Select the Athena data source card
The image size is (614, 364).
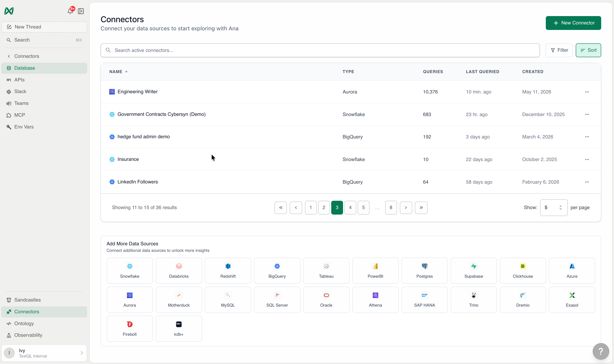pos(375,299)
